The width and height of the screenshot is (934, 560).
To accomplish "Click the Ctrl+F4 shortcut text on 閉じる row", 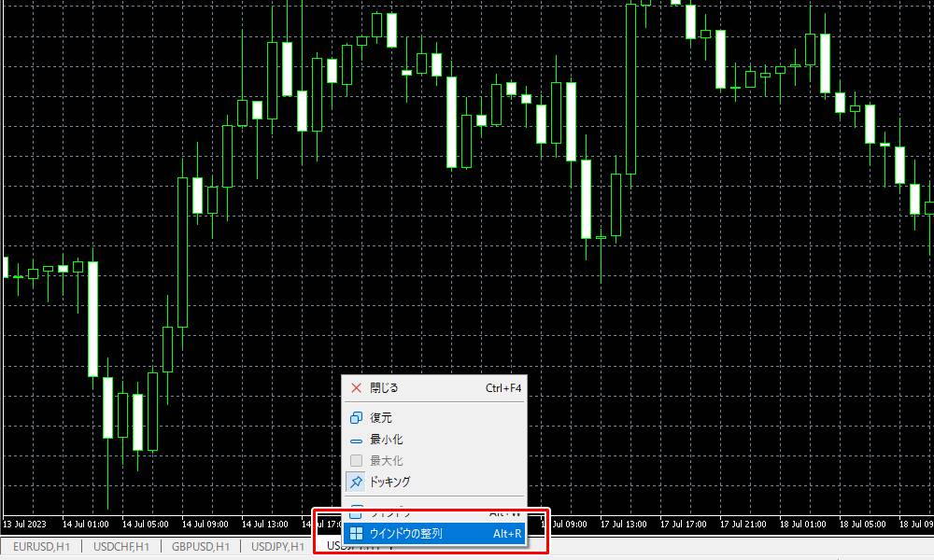I will coord(502,388).
